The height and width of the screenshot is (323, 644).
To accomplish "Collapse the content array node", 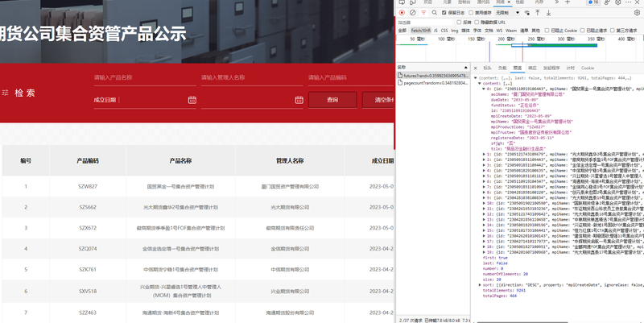I will [479, 84].
